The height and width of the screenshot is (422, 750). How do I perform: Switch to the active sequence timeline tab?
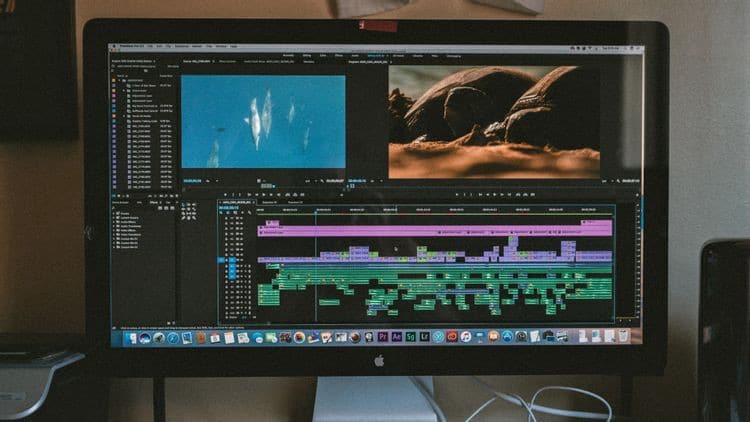tap(237, 202)
